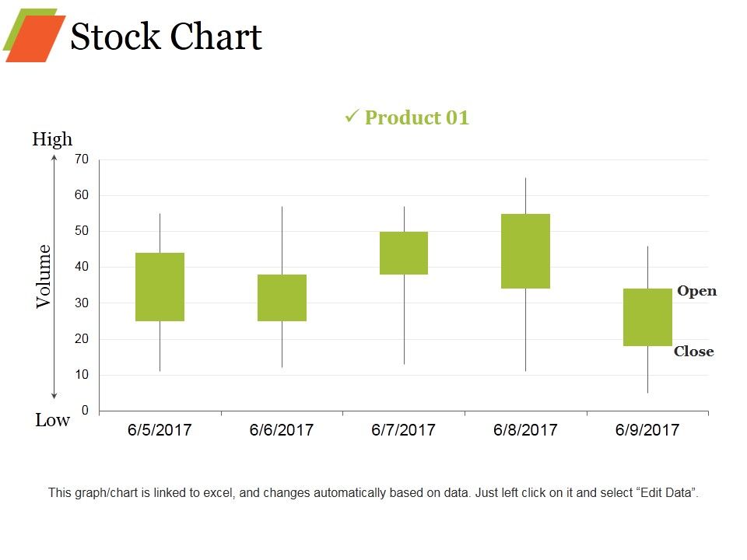Viewport: 747px width, 560px height.
Task: Click the 6/8/2017 date axis label
Action: click(x=525, y=430)
